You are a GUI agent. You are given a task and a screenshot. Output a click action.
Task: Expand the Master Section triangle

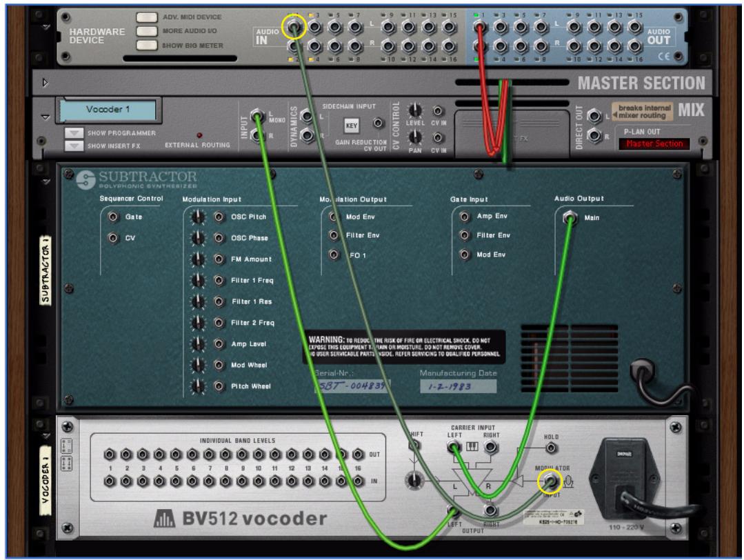pos(45,83)
